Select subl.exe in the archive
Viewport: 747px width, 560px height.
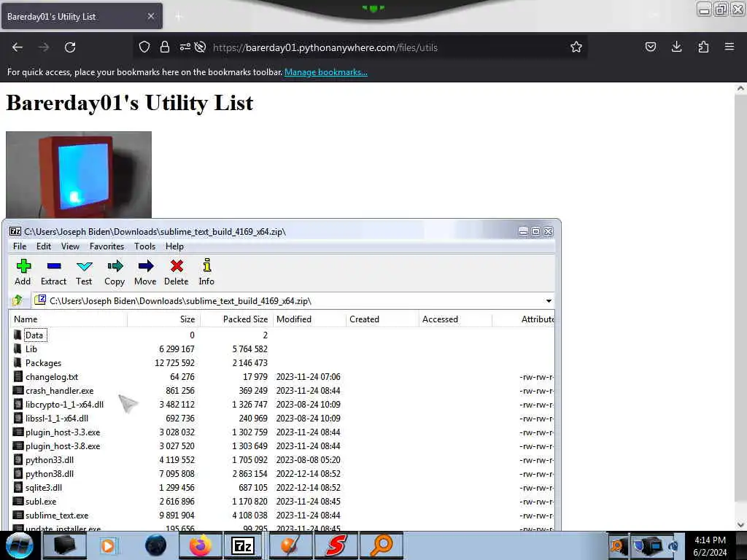(282, 501)
